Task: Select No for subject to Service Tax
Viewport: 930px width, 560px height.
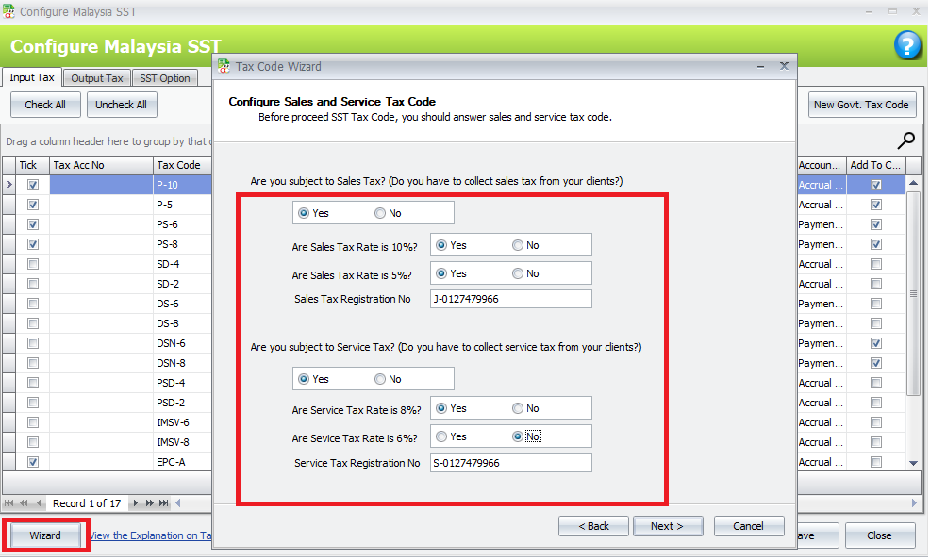Action: pos(380,379)
